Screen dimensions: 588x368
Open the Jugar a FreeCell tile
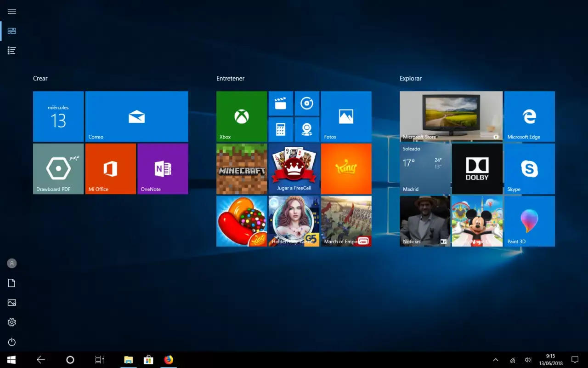click(294, 169)
